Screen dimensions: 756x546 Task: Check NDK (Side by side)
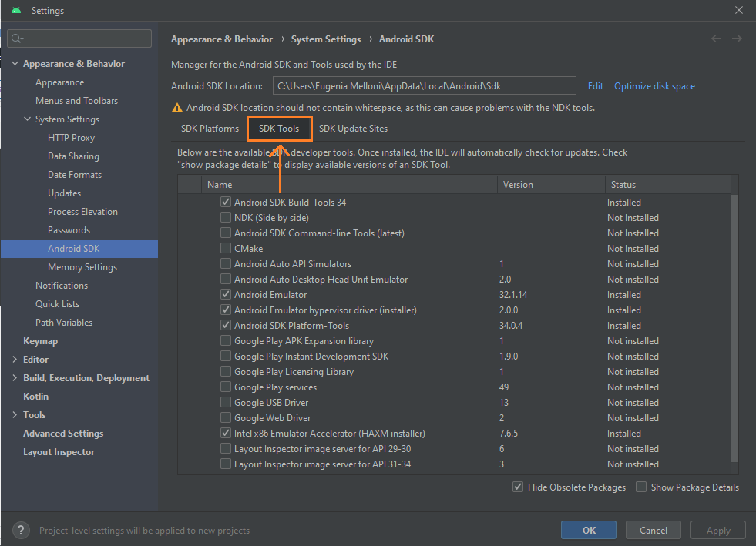tap(225, 217)
